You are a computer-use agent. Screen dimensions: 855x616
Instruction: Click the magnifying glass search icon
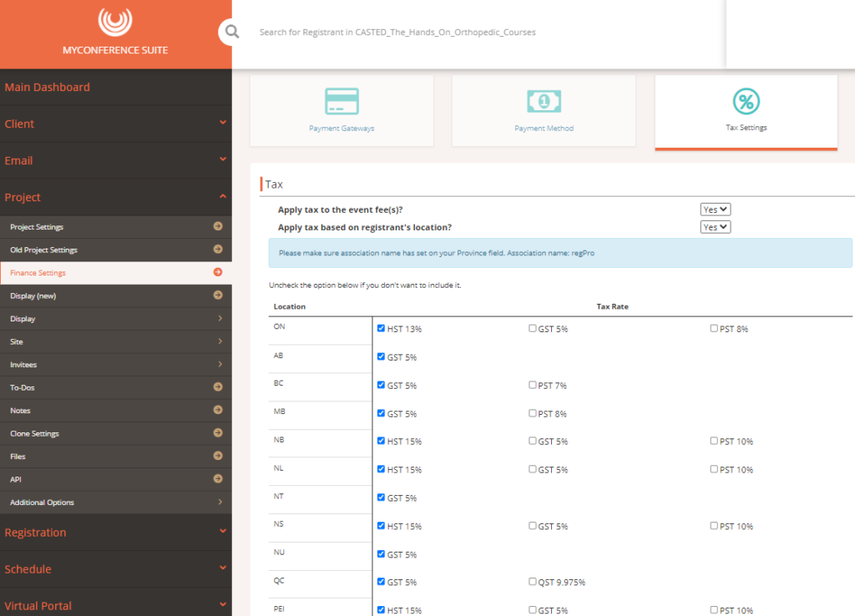(232, 32)
